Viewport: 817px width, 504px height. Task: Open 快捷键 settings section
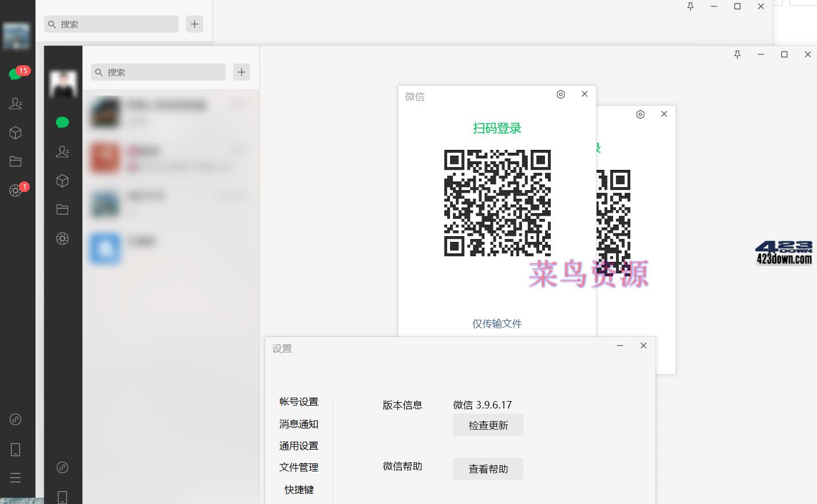[x=298, y=490]
